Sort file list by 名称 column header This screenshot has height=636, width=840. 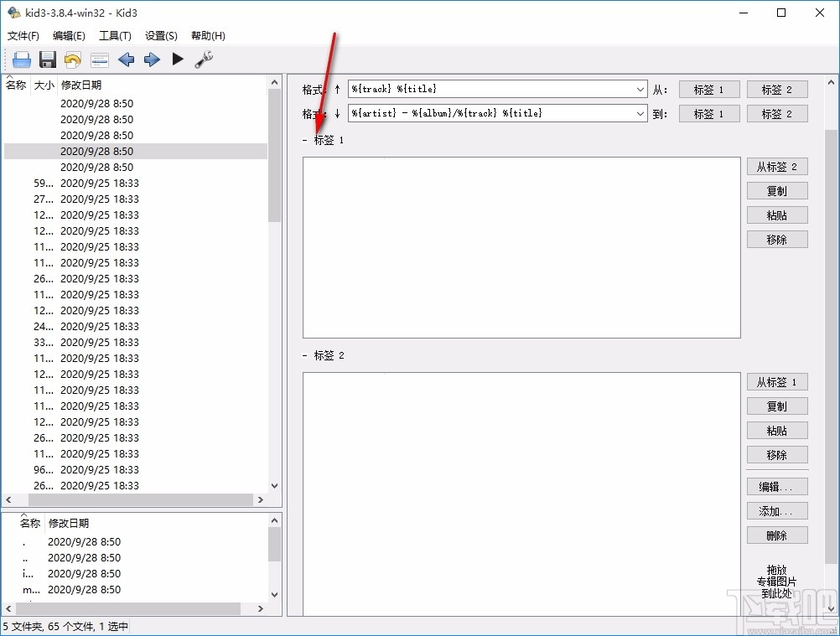(x=16, y=85)
